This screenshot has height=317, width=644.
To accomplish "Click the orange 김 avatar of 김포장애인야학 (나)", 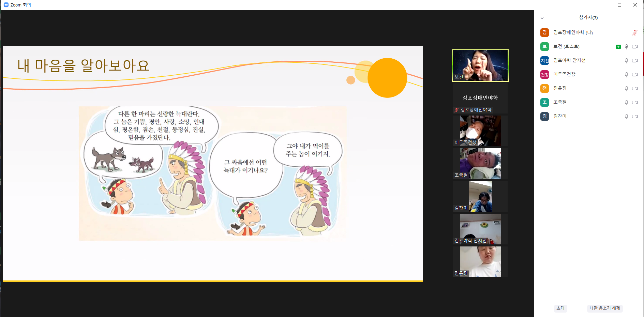I will point(544,32).
